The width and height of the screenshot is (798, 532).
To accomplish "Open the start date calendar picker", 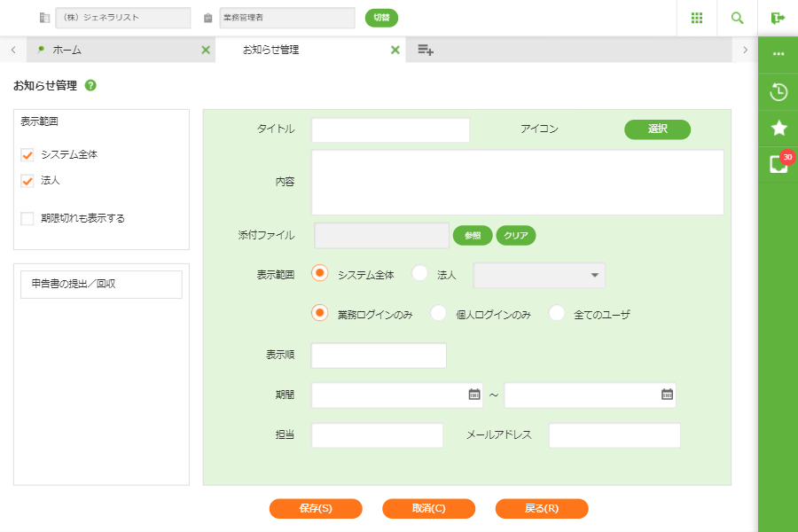I will coord(474,395).
